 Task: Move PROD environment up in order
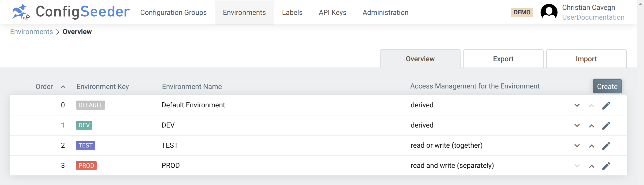pyautogui.click(x=591, y=166)
